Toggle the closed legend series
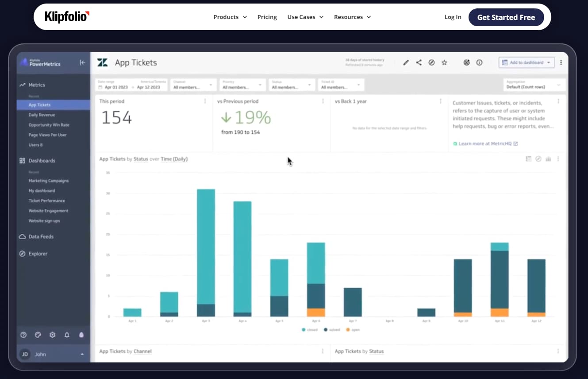This screenshot has height=379, width=588. tap(310, 330)
